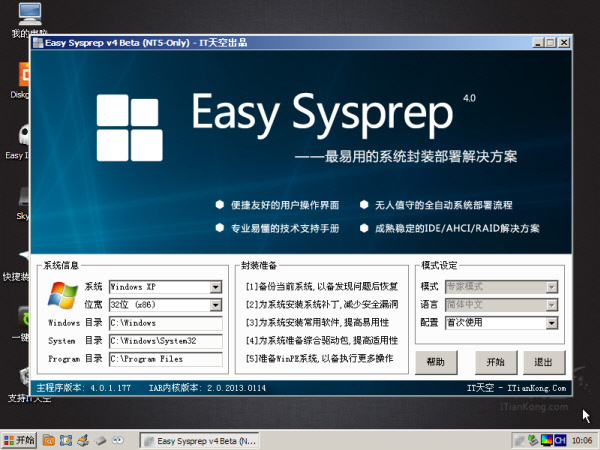The image size is (600, 450).
Task: Click the System 目录 C:\Windows\System32 field
Action: [x=166, y=341]
